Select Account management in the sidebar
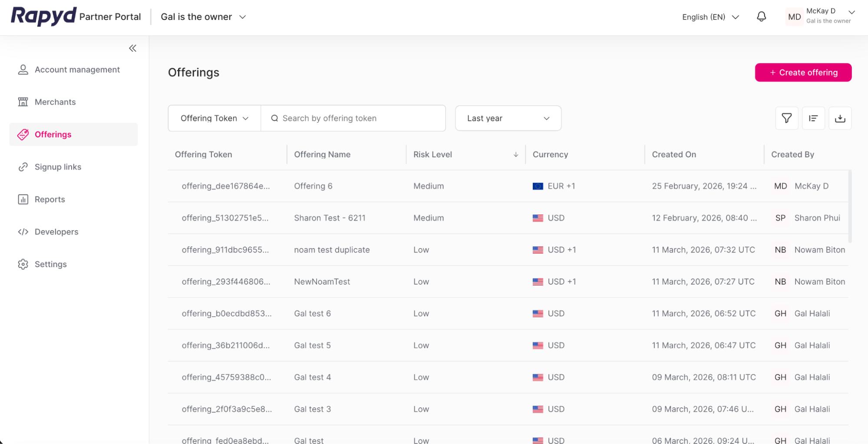The height and width of the screenshot is (444, 868). [x=23, y=70]
